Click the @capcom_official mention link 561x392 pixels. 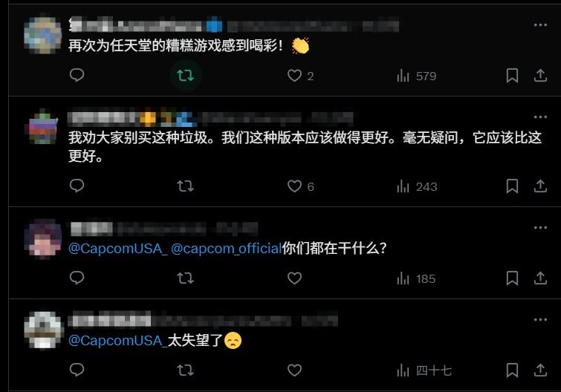[x=226, y=249]
